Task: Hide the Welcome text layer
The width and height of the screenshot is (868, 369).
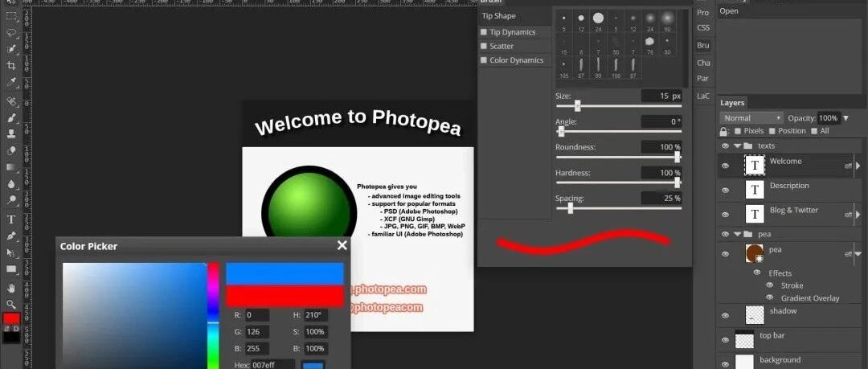Action: [x=725, y=166]
